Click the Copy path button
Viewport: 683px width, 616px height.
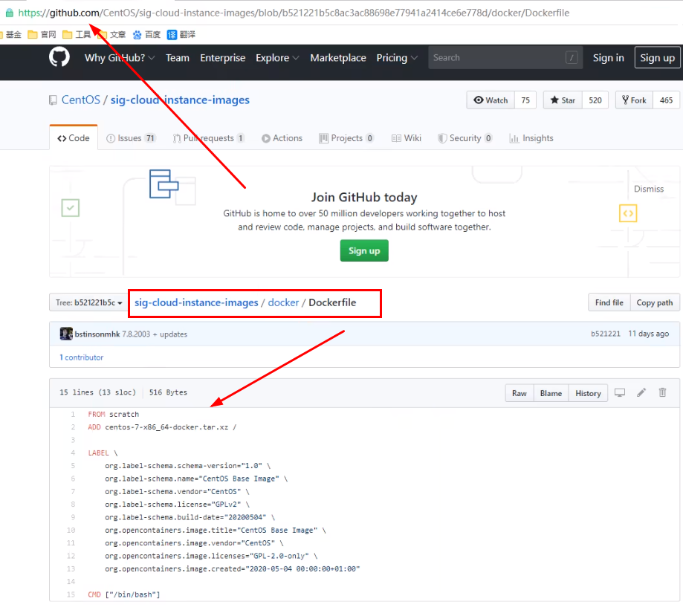point(654,302)
